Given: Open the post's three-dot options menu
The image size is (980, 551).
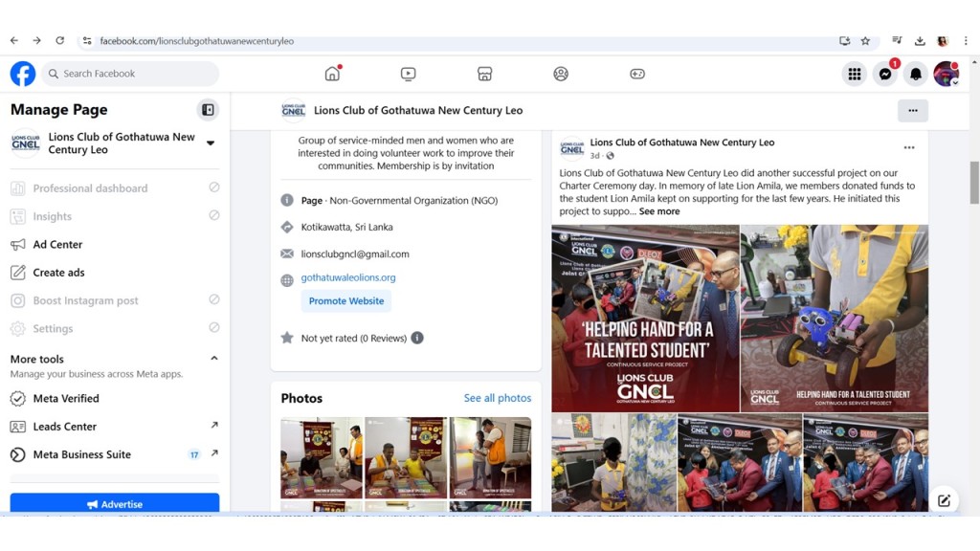Looking at the screenshot, I should pyautogui.click(x=909, y=148).
